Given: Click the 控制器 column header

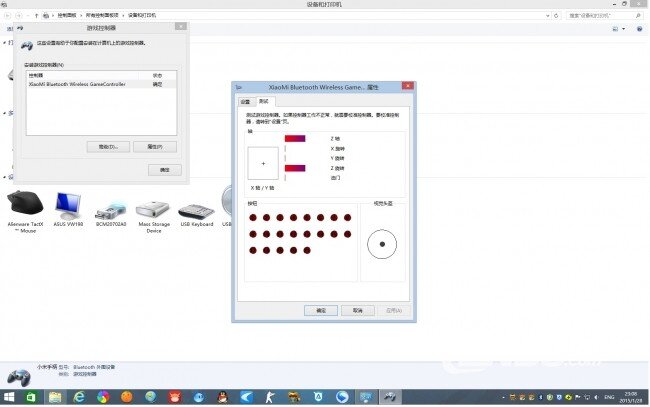Looking at the screenshot, I should 83,75.
